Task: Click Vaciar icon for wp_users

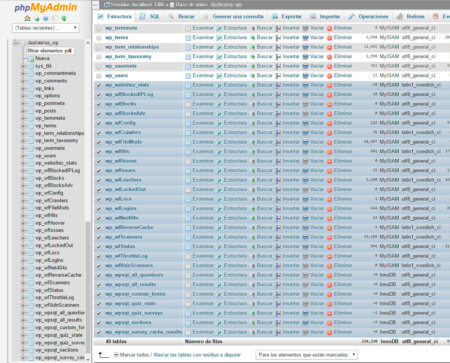Action: point(305,76)
